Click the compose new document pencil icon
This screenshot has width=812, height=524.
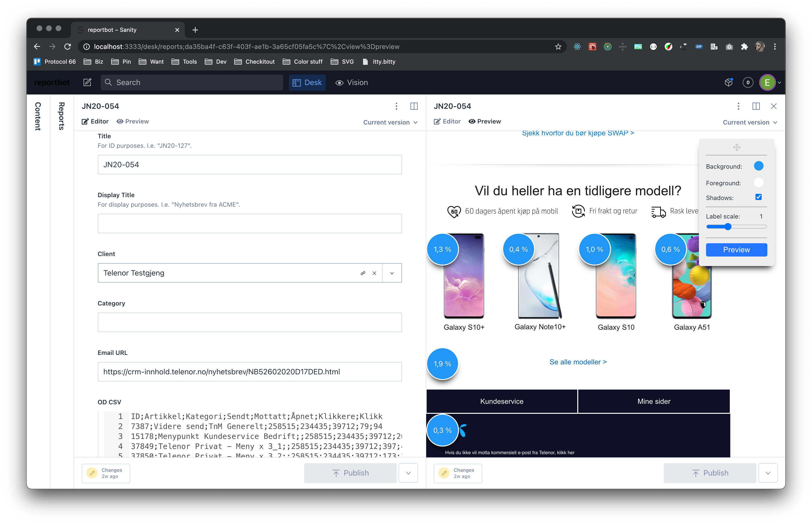tap(87, 82)
